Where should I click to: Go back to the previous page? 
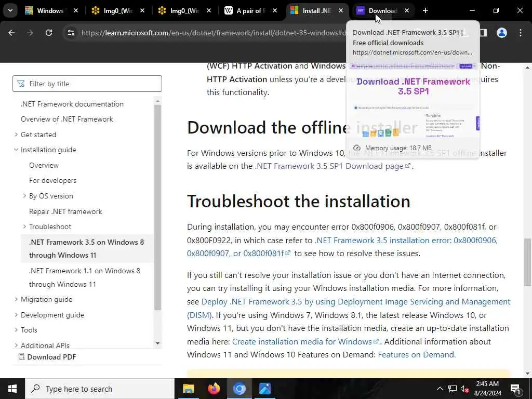click(11, 33)
